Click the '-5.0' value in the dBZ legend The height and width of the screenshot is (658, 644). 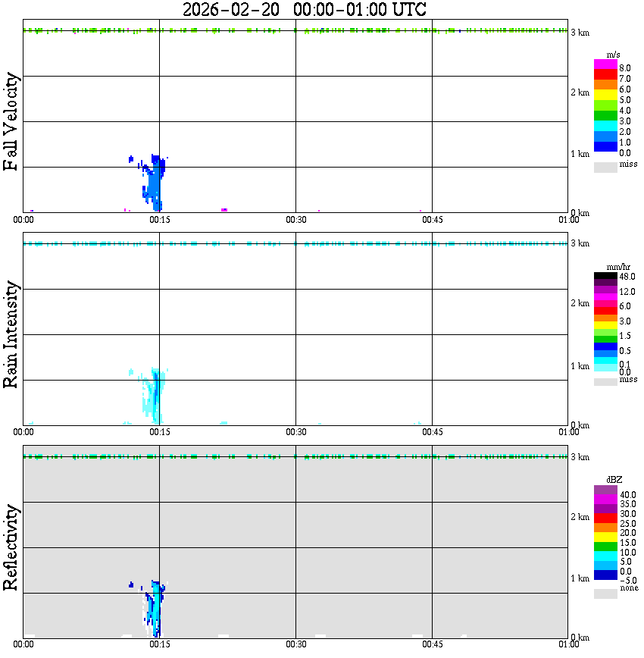click(628, 581)
